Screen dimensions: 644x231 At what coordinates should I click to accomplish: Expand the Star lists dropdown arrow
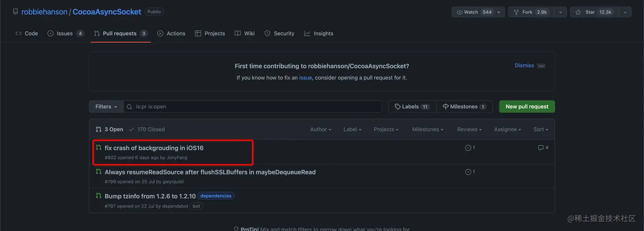point(625,12)
